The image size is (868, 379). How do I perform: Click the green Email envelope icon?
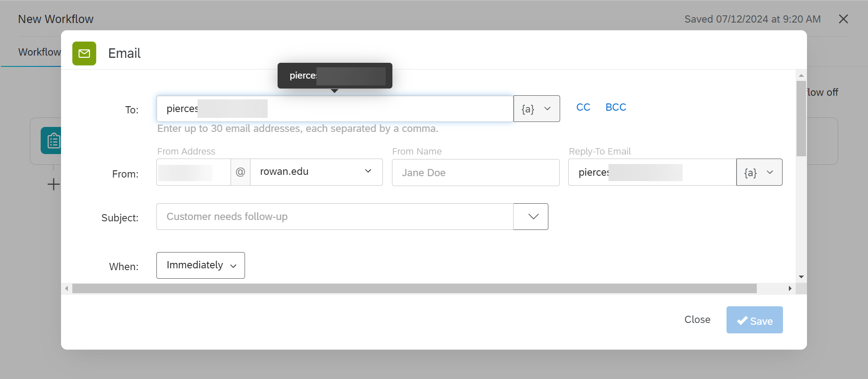(x=84, y=54)
